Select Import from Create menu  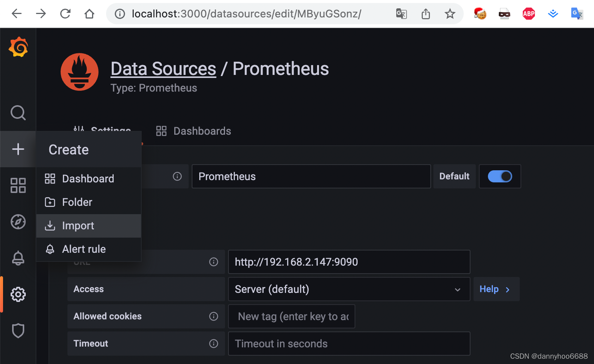(78, 226)
